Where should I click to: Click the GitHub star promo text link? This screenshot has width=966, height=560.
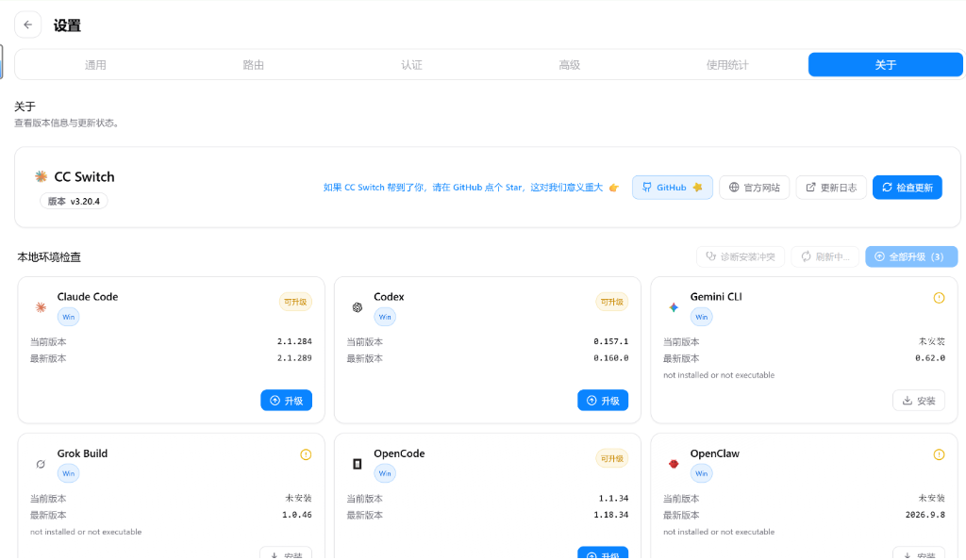[x=471, y=188]
